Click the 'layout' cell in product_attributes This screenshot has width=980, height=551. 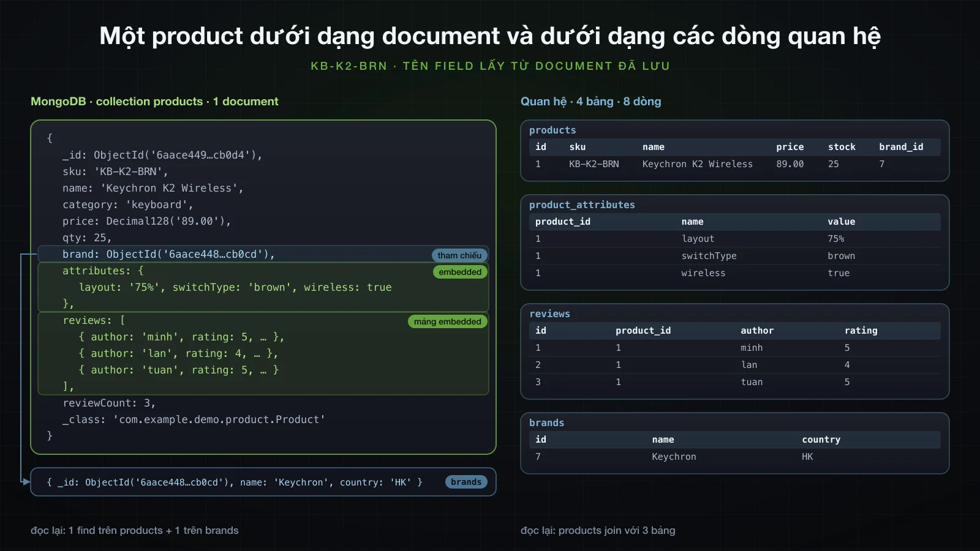(x=698, y=239)
